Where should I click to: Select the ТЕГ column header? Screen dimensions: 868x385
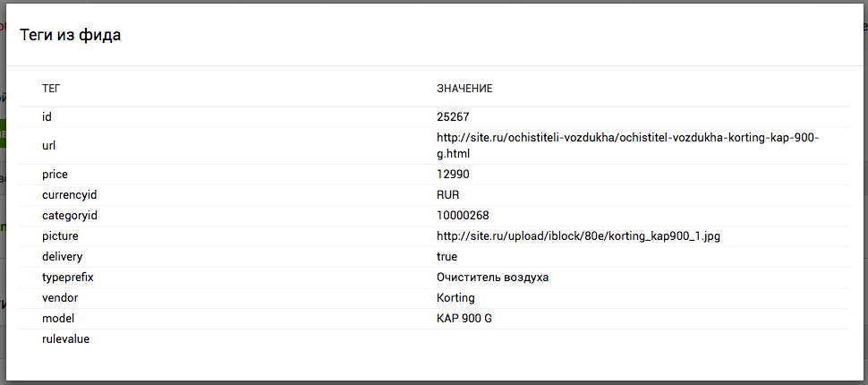51,89
